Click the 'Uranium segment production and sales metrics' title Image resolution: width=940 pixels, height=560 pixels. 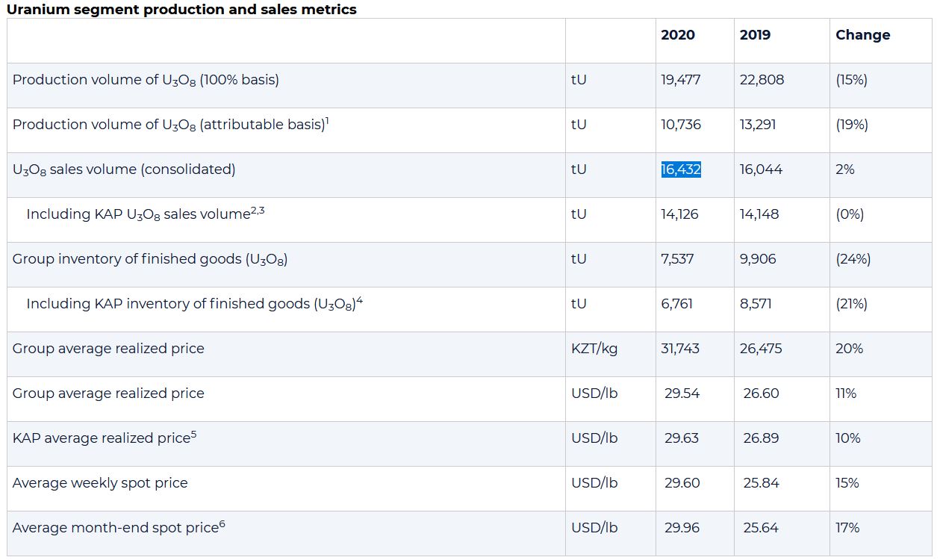(181, 10)
